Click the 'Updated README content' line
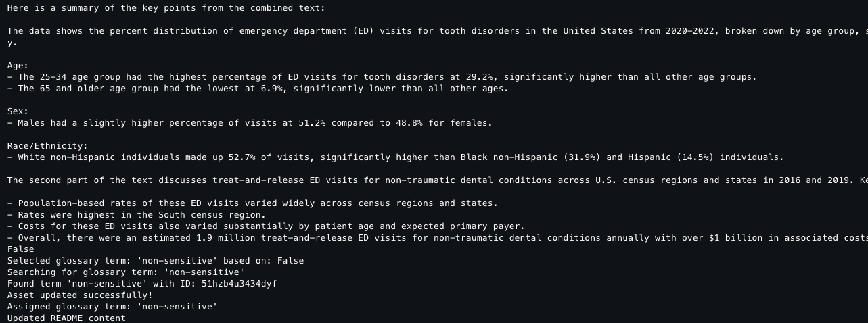 (x=66, y=318)
